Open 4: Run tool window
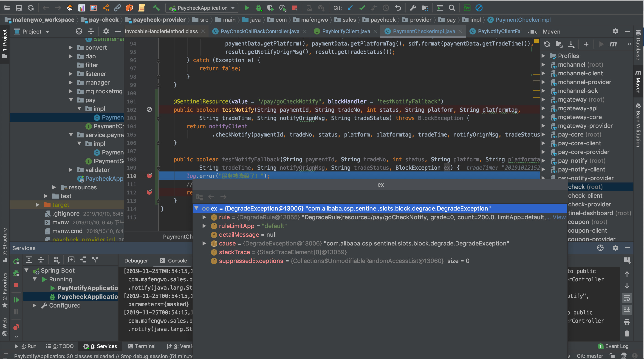Screen dimensions: 644x359 25,346
